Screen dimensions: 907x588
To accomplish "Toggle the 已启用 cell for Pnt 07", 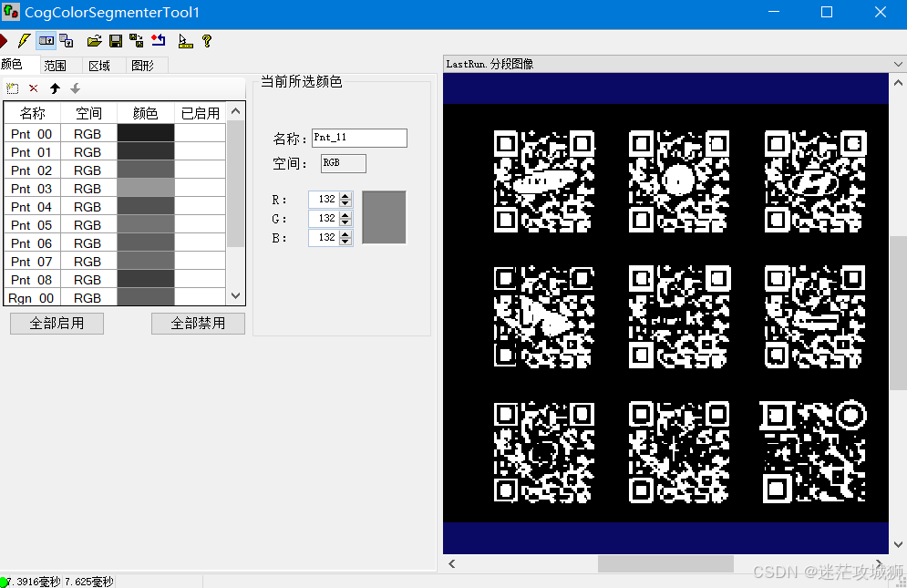I will point(201,261).
